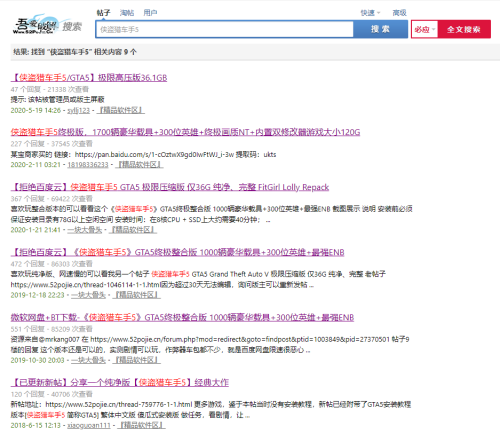Screen dimensions: 500x441
Task: Select text 提示: 该帖被管理员或版主屏蔽
Action: pyautogui.click(x=57, y=99)
